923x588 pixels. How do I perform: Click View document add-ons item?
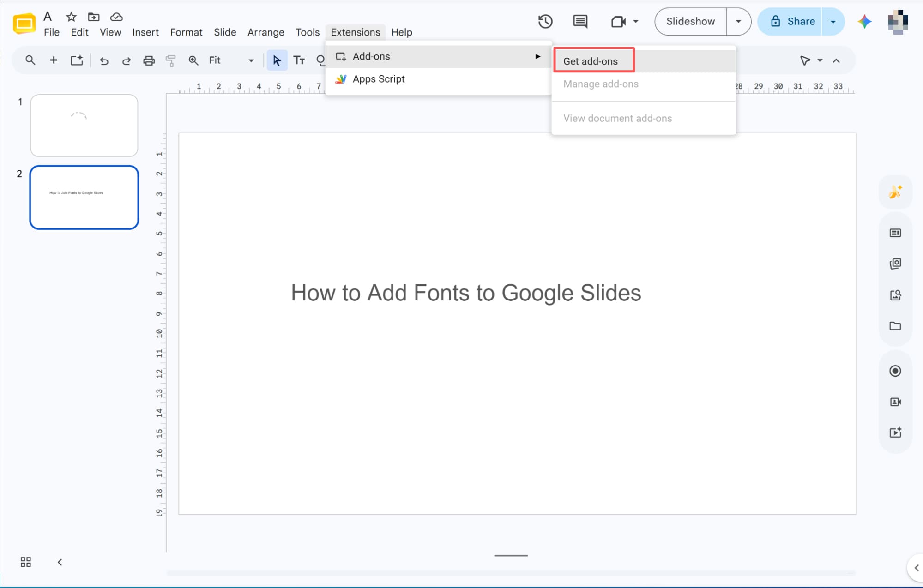pyautogui.click(x=644, y=118)
